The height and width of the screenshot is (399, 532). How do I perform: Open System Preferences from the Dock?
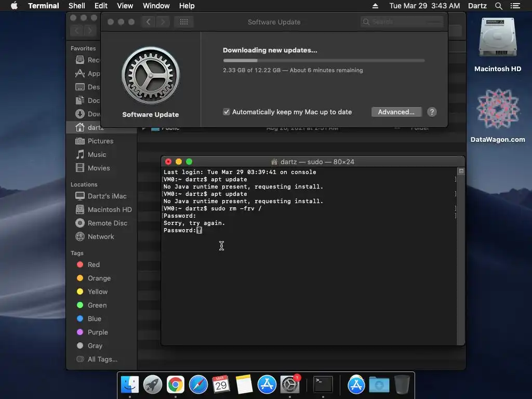(x=290, y=385)
